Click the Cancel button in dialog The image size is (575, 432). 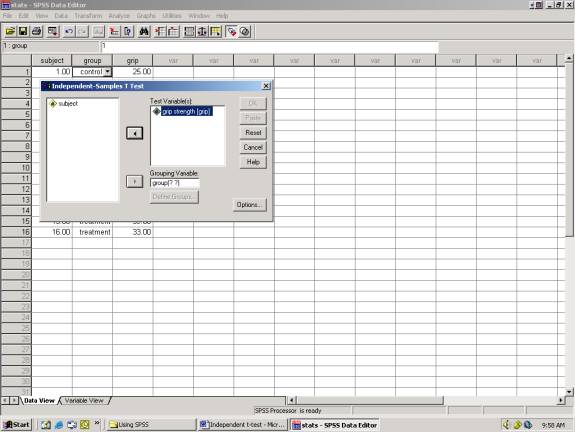pyautogui.click(x=253, y=147)
